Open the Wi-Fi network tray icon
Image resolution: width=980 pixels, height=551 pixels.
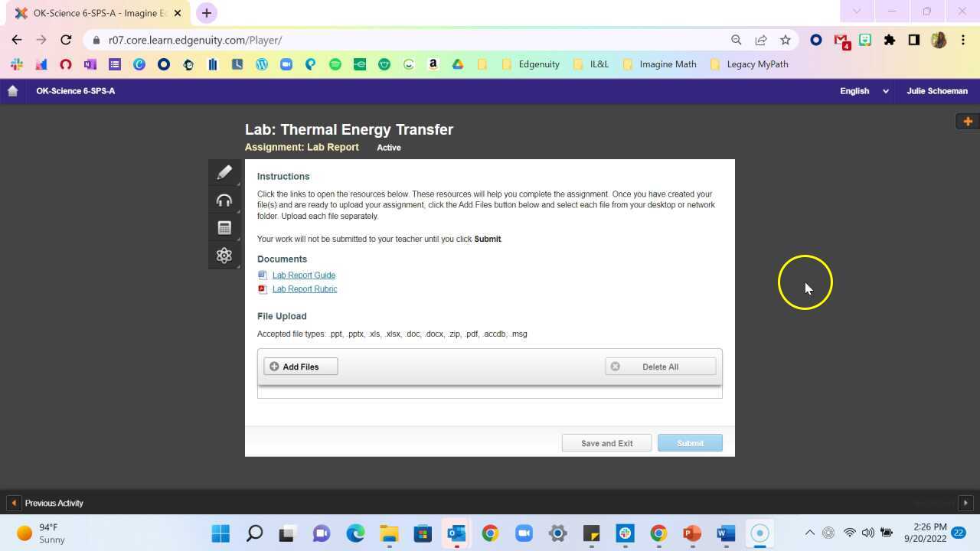pos(849,533)
